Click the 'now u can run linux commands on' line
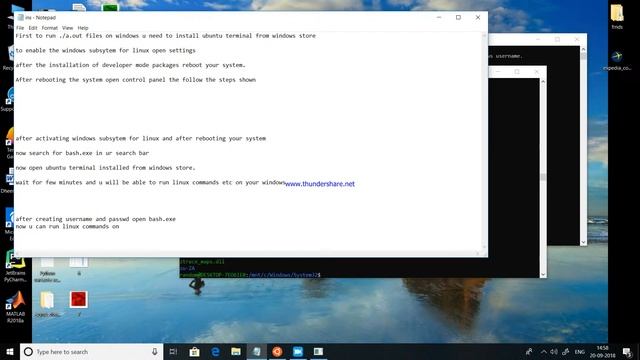The width and height of the screenshot is (640, 360). (x=67, y=227)
